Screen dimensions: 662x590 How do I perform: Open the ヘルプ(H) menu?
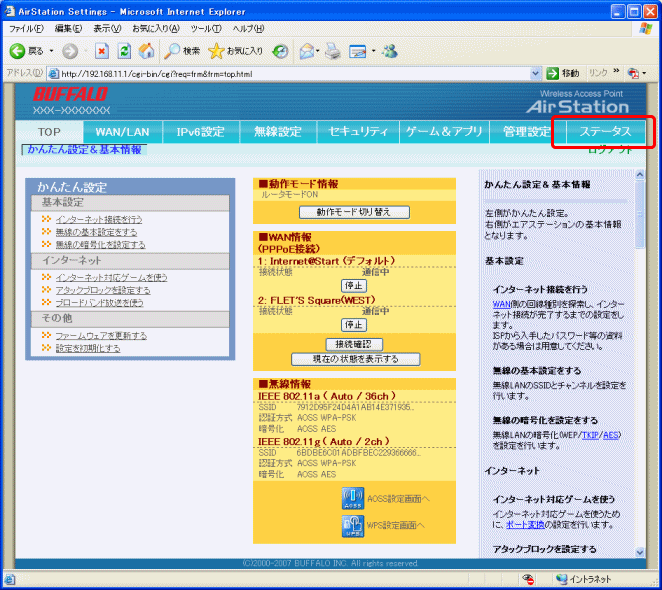(x=248, y=28)
